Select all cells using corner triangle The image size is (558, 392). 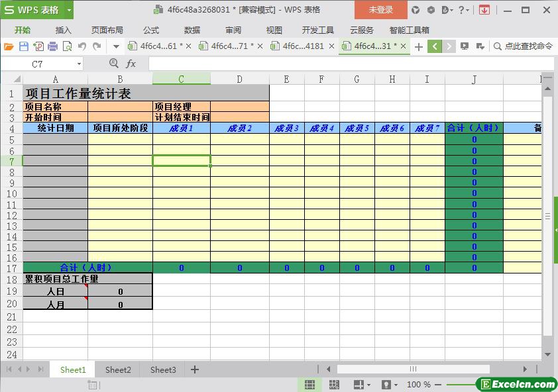coord(17,79)
